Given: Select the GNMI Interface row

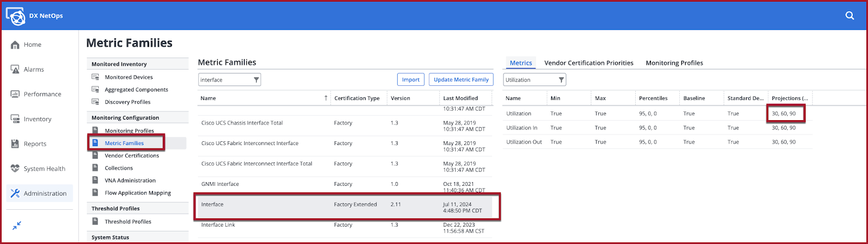Looking at the screenshot, I should click(345, 186).
